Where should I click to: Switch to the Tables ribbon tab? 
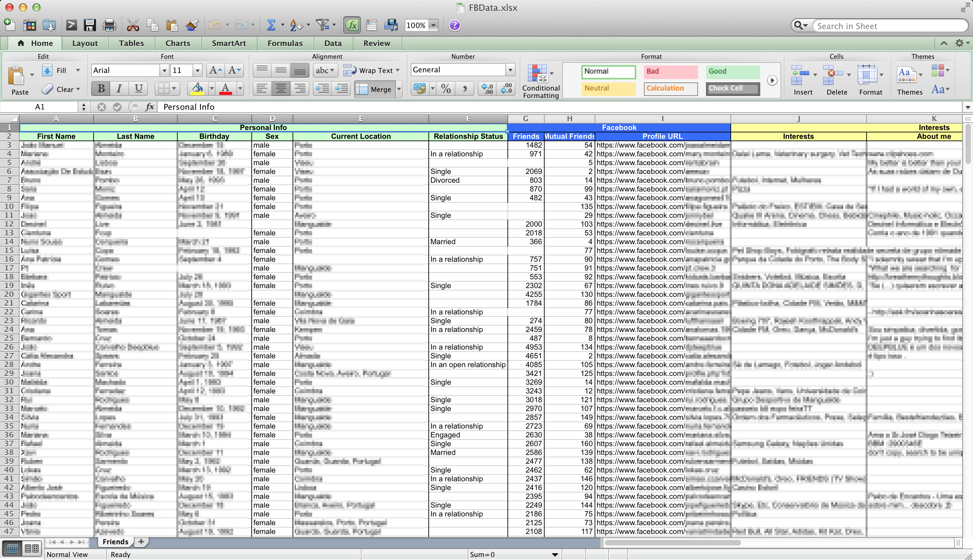pos(131,43)
